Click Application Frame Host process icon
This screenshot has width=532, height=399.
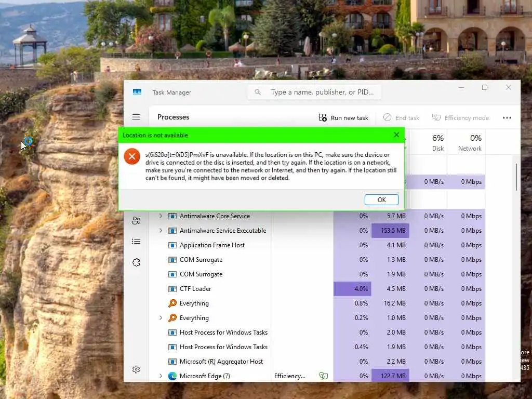(172, 245)
